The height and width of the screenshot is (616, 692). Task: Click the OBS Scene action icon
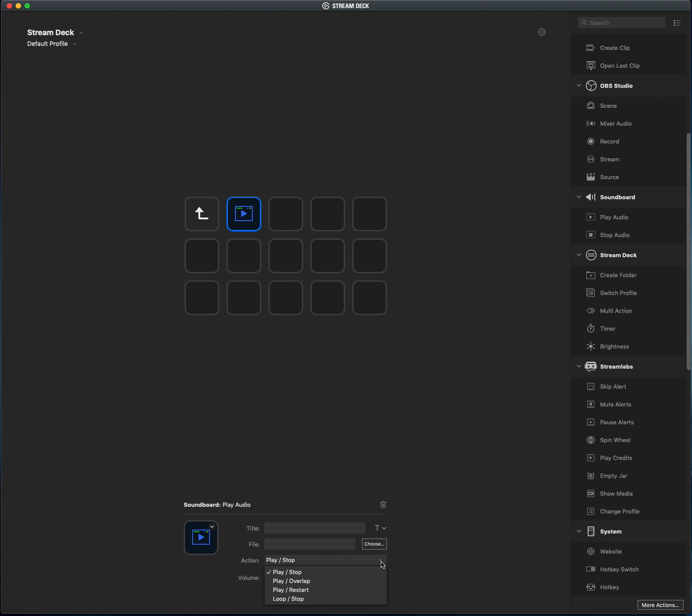click(x=591, y=106)
